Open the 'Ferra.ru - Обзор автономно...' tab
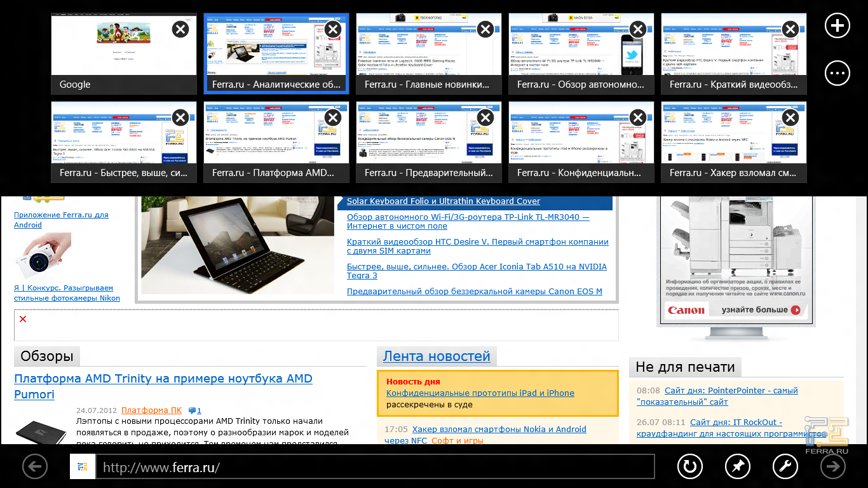This screenshot has height=488, width=868. click(x=581, y=54)
